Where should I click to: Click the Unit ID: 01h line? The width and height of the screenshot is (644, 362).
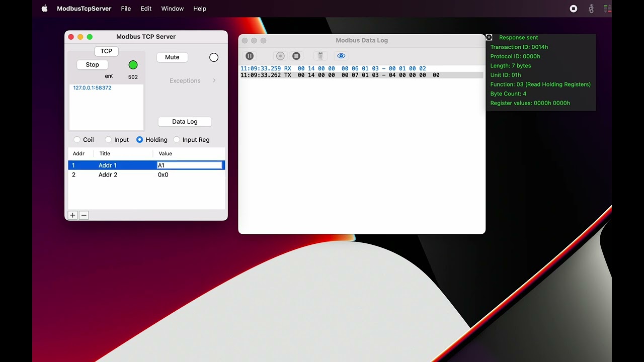coord(506,75)
